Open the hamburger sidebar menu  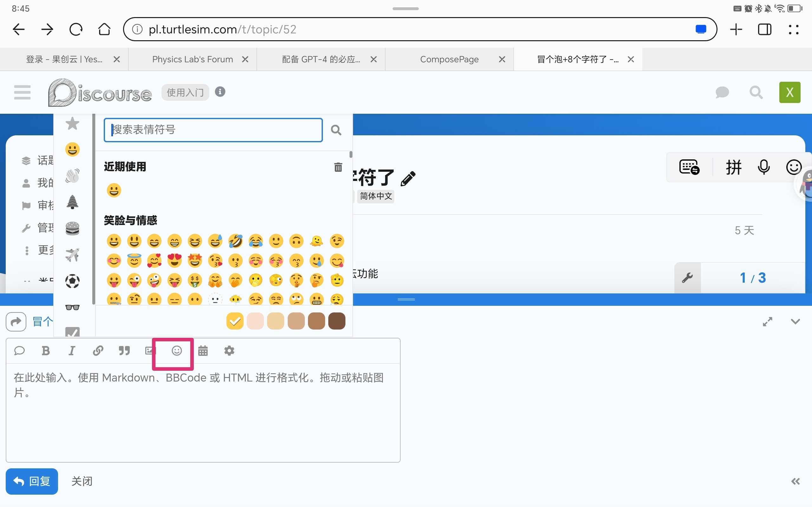[x=22, y=92]
